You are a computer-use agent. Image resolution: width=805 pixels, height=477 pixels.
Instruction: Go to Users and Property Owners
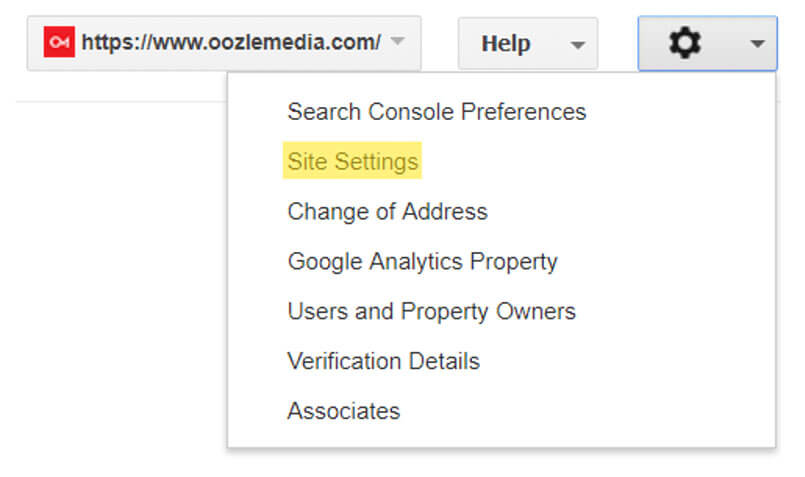[x=431, y=311]
